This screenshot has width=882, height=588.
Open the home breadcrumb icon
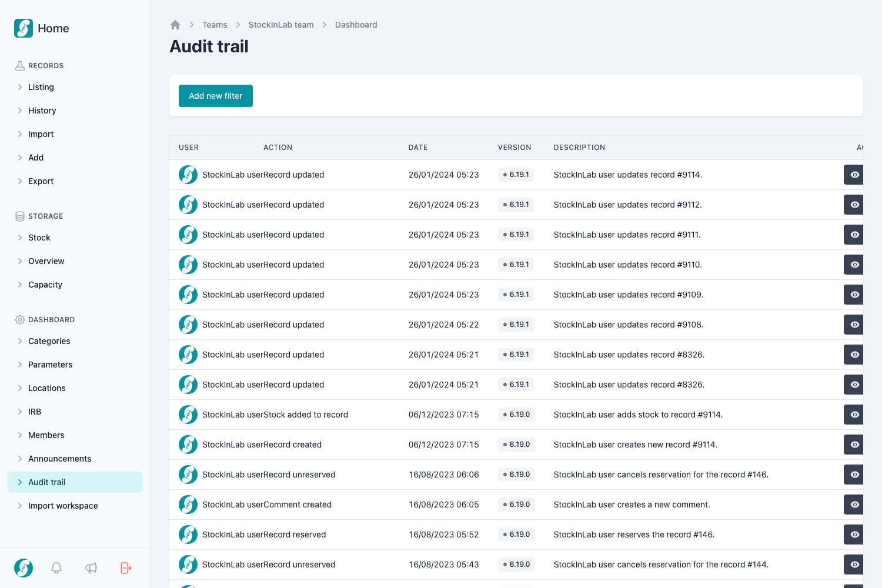point(175,25)
